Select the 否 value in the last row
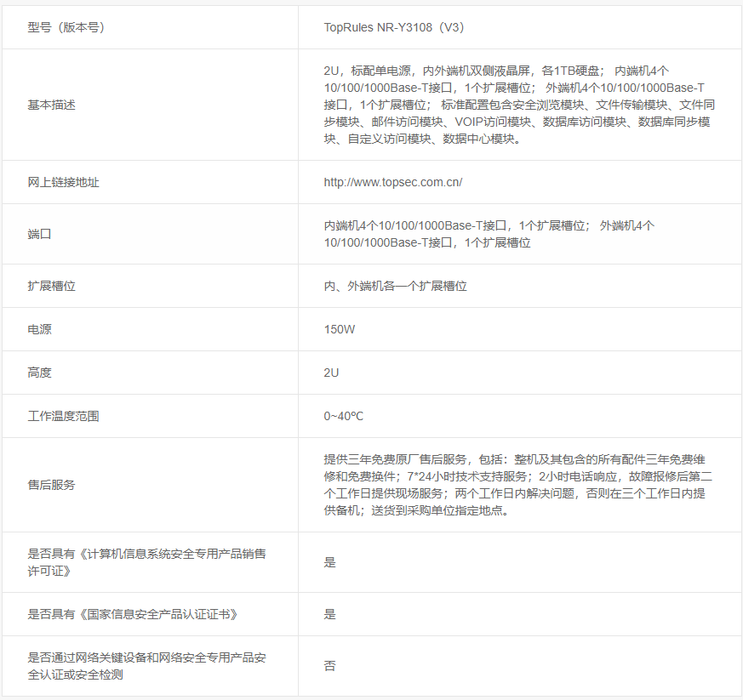 [x=330, y=666]
